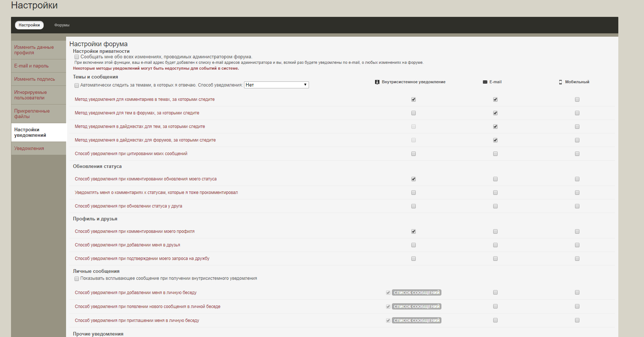Enable in-system for friend's status update
Screen dimensions: 644x337
[x=414, y=206]
